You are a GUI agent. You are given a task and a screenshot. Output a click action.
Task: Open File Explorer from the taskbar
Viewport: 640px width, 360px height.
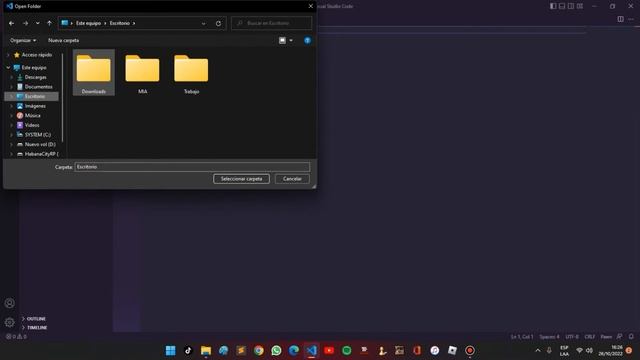click(206, 350)
